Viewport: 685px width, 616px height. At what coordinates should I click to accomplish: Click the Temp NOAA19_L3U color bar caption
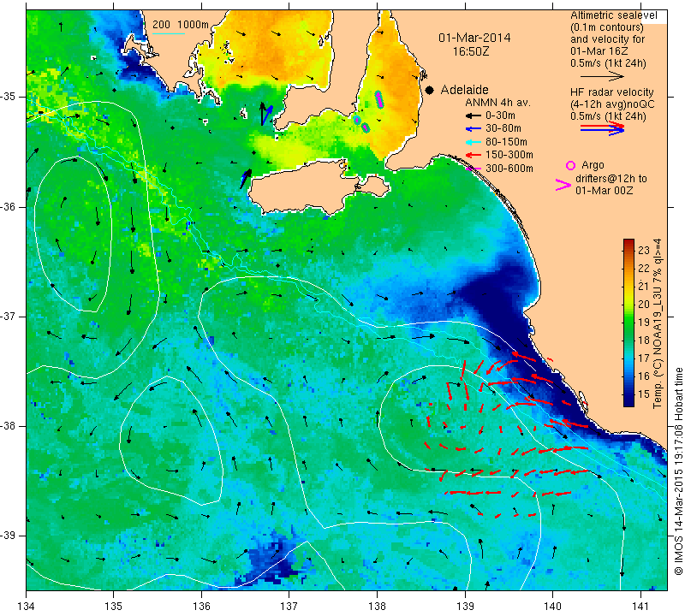point(657,323)
